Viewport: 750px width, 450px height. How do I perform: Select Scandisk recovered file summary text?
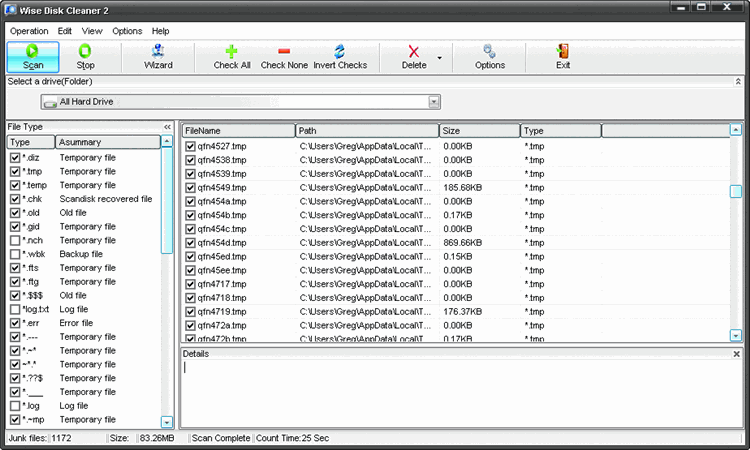coord(106,199)
